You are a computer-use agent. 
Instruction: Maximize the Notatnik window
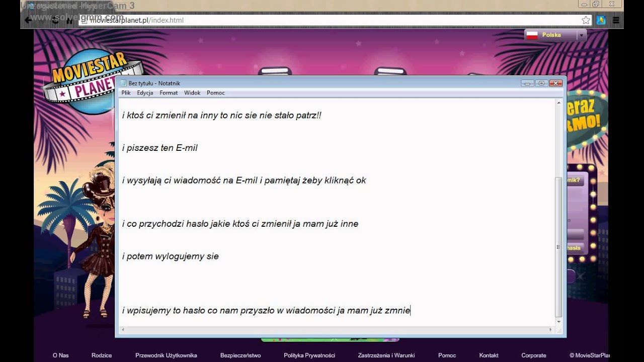pos(541,83)
